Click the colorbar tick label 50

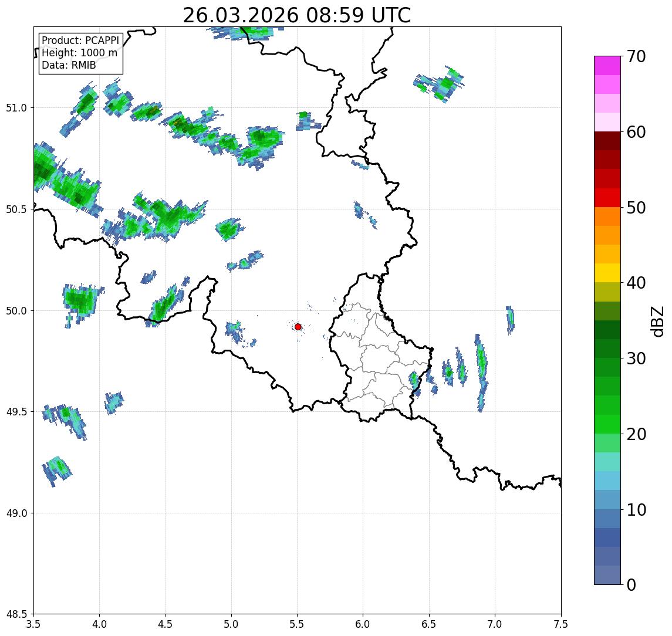tap(636, 208)
